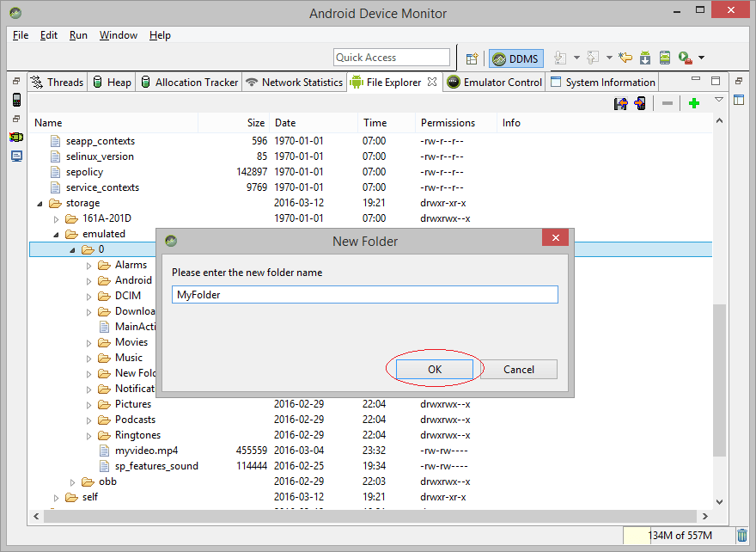This screenshot has height=552, width=756.
Task: Select the sepolicy file
Action: (x=84, y=172)
